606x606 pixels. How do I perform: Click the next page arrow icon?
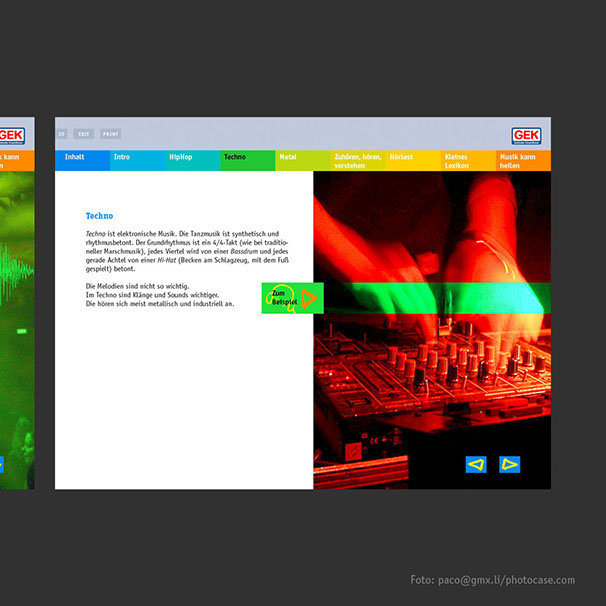(x=510, y=464)
